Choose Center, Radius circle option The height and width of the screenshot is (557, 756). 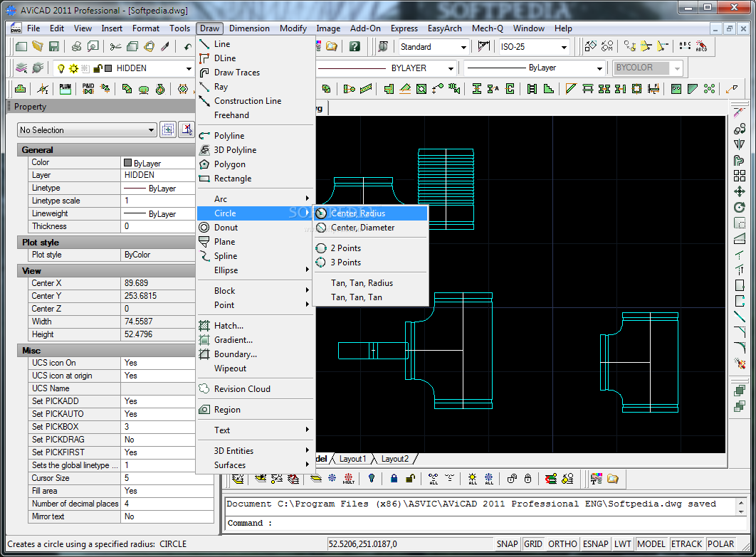(x=370, y=213)
